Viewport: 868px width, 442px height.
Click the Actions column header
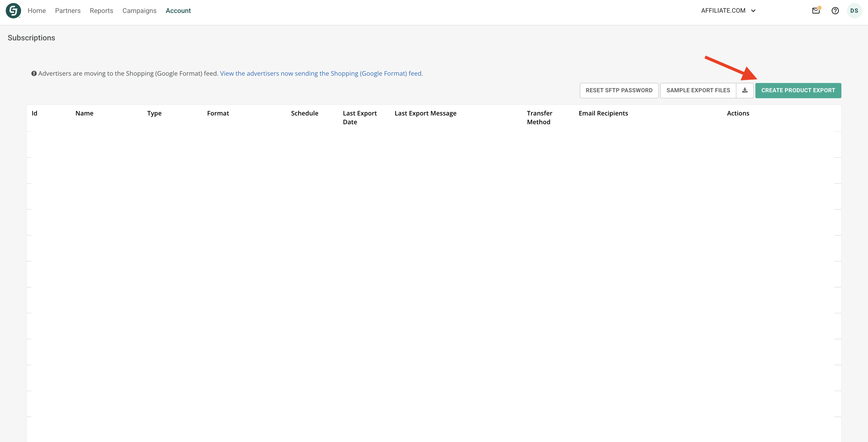pyautogui.click(x=738, y=113)
